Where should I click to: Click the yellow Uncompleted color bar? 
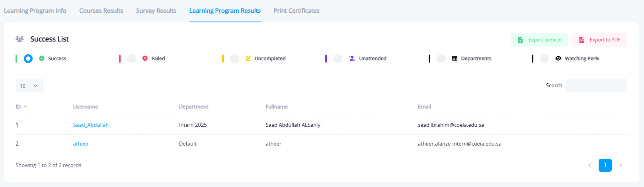[223, 59]
